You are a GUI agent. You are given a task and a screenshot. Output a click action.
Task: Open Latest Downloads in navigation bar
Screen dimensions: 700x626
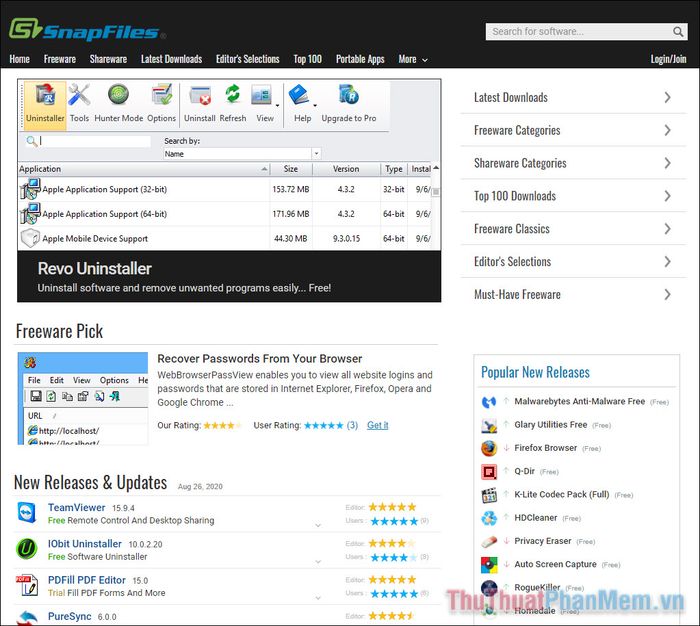pyautogui.click(x=171, y=59)
